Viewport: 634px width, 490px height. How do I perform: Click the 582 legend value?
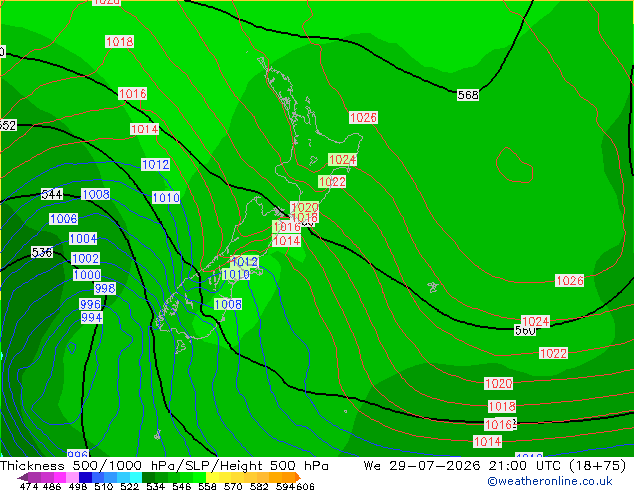click(259, 486)
